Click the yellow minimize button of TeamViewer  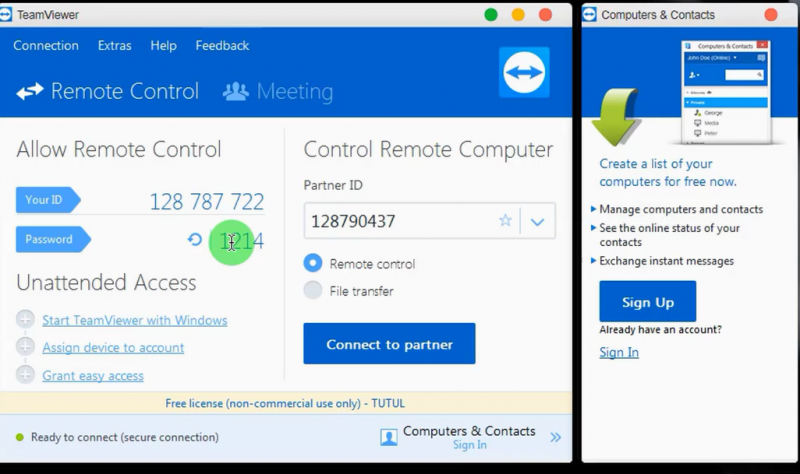point(518,15)
